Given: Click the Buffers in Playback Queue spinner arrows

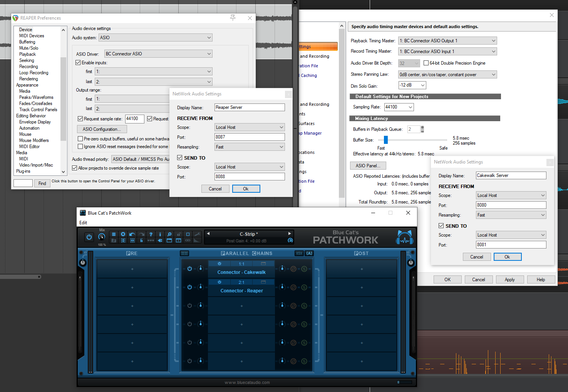Looking at the screenshot, I should [422, 129].
